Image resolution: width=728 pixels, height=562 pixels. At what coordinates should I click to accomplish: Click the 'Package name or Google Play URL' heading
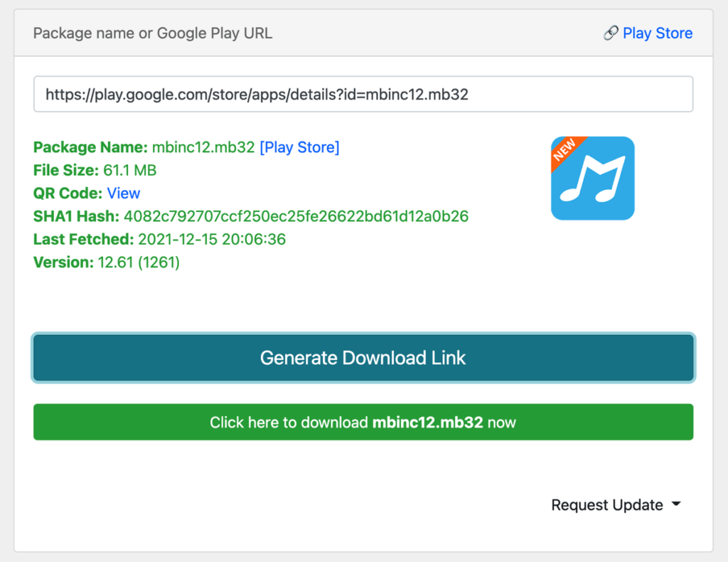click(x=153, y=33)
